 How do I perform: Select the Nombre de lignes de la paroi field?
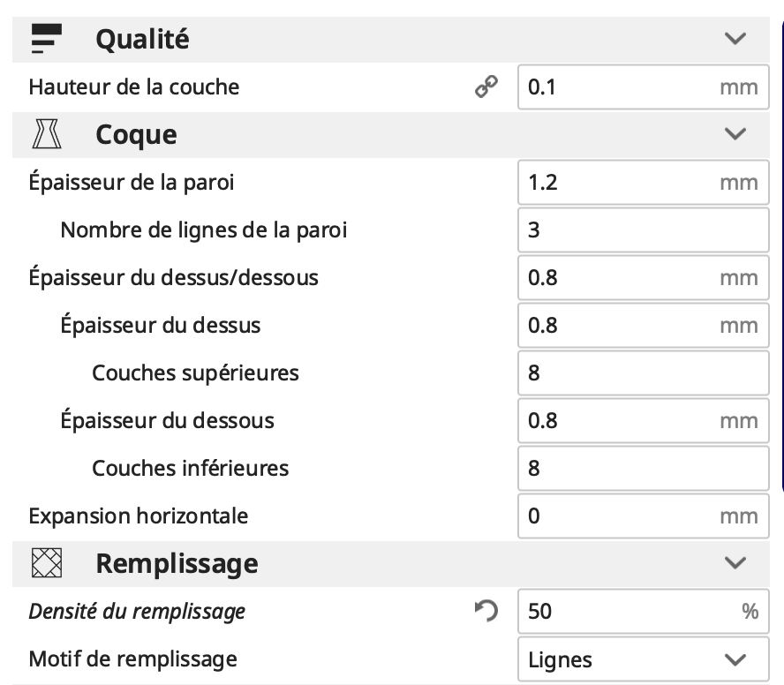point(643,230)
